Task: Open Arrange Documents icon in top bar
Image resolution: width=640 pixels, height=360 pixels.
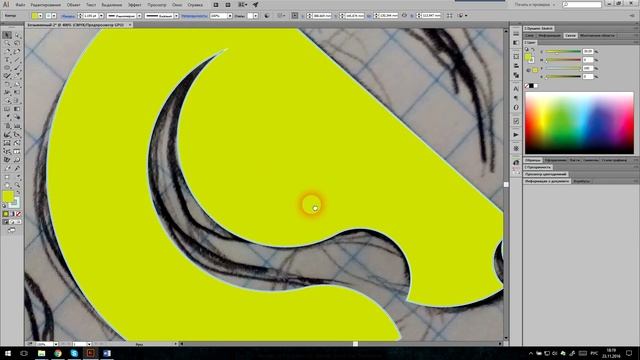Action: click(x=242, y=5)
